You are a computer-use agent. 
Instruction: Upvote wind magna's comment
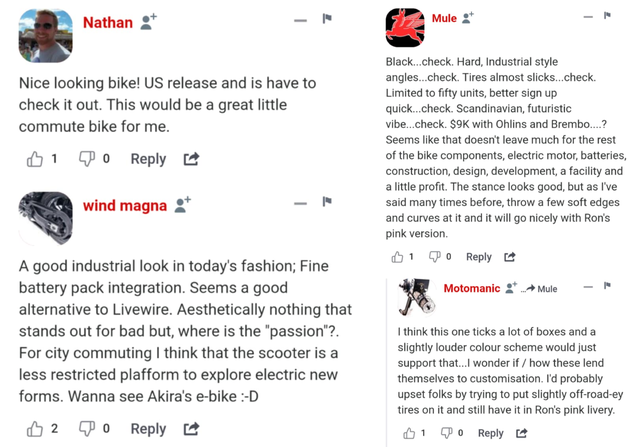[36, 428]
